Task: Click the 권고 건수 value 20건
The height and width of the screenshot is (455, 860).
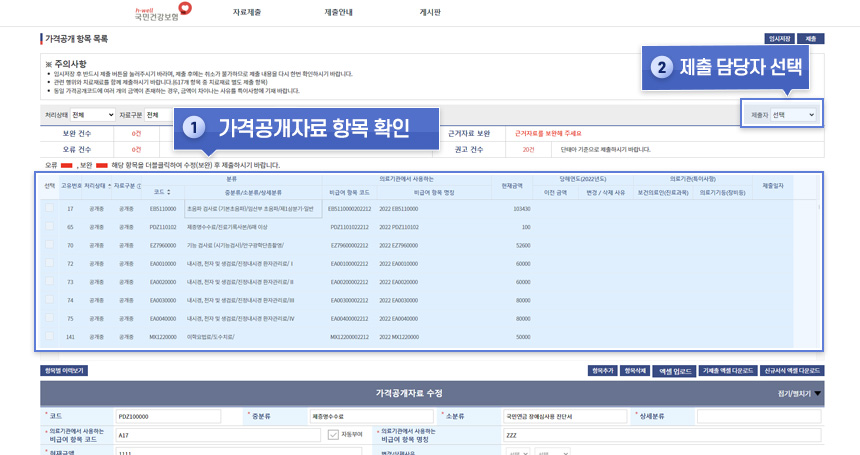Action: click(528, 149)
